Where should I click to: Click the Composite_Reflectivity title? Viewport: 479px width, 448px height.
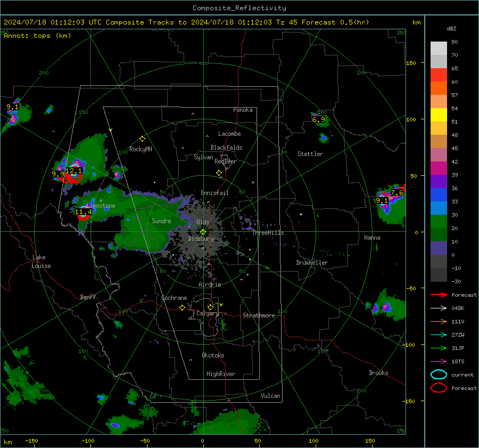240,8
